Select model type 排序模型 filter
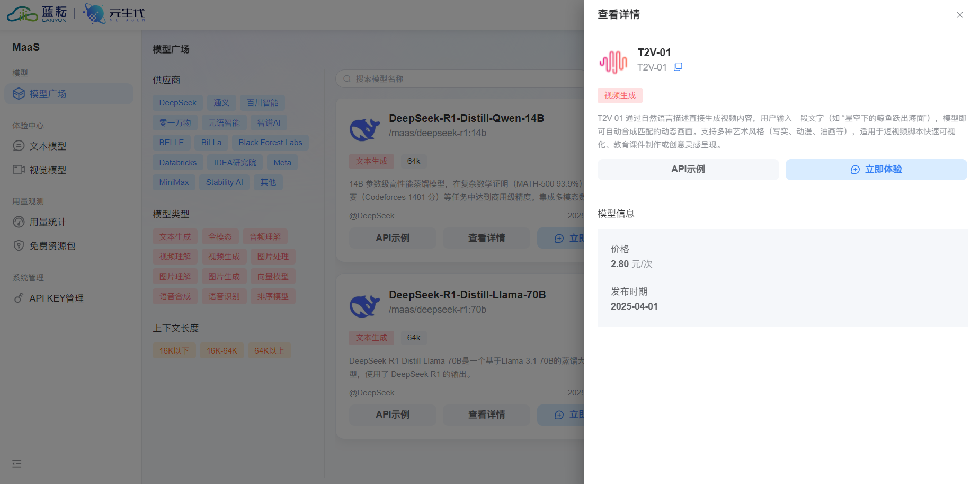 273,296
